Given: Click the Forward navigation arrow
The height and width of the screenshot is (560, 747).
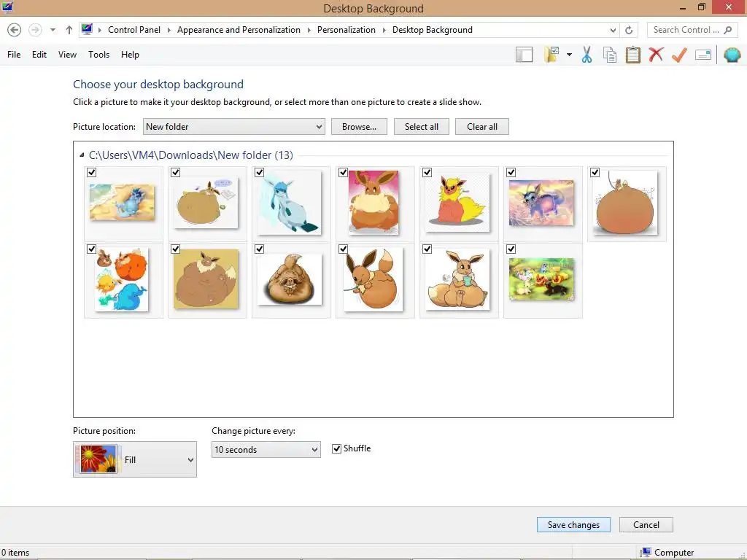Looking at the screenshot, I should [35, 30].
